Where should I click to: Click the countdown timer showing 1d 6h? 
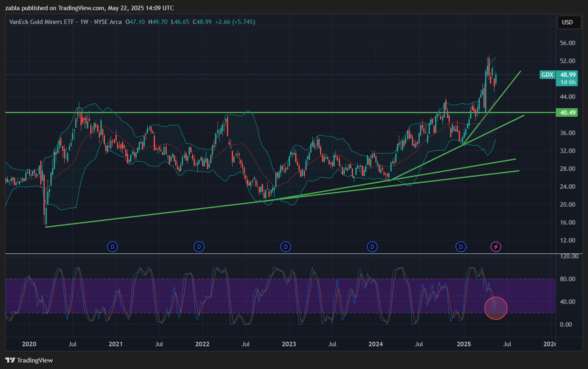(568, 82)
